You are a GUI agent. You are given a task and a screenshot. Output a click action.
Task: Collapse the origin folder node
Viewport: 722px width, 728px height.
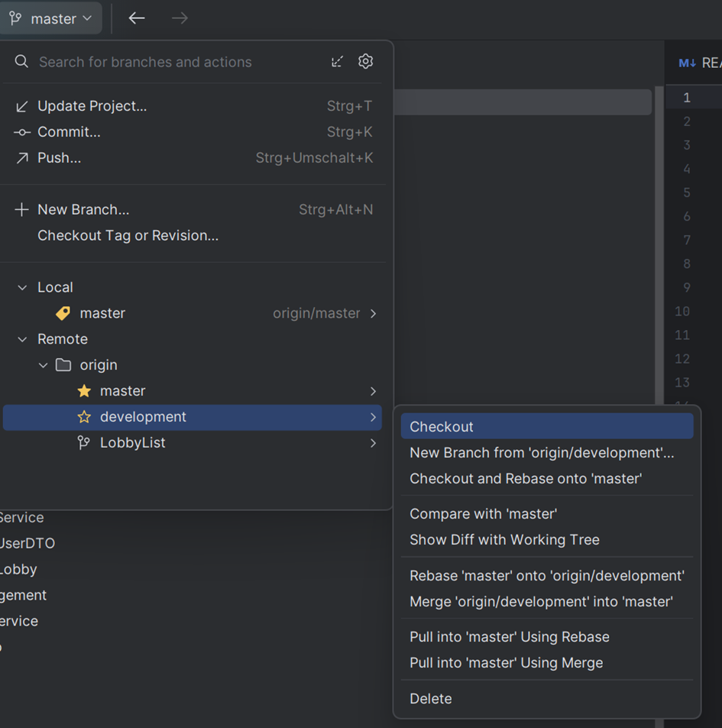[43, 365]
